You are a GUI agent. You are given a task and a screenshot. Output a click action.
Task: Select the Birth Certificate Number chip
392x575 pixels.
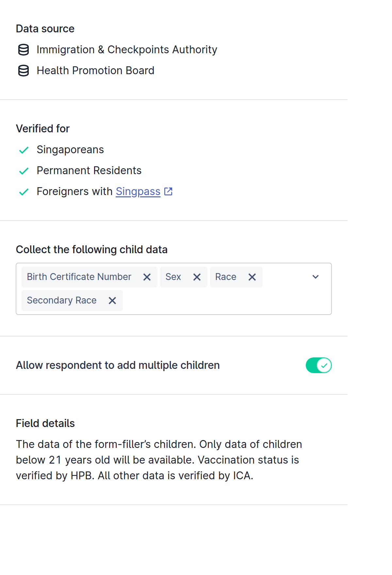pos(79,277)
